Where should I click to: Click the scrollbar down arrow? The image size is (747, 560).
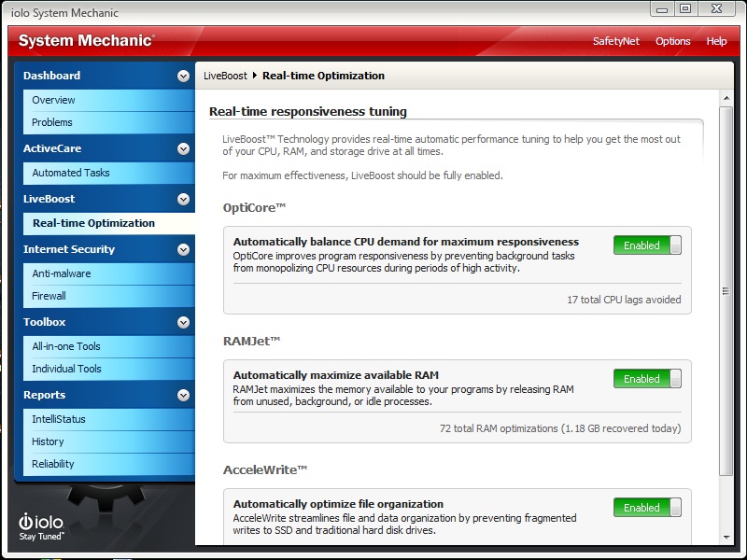[x=726, y=538]
